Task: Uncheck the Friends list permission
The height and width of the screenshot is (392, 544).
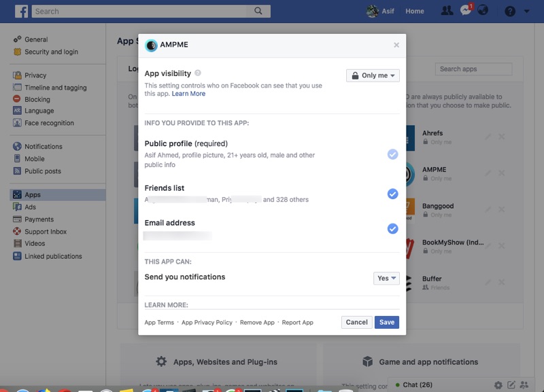Action: (393, 194)
